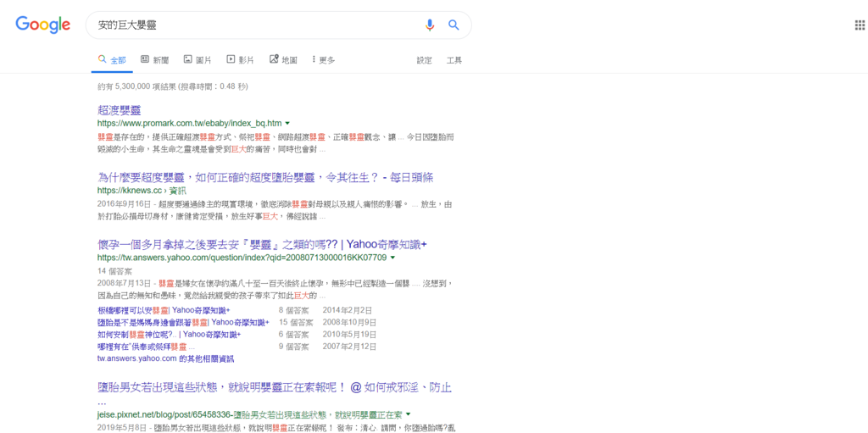Image resolution: width=868 pixels, height=433 pixels.
Task: Expand dropdown arrow next to tw.answers.yahoo.com URL
Action: (392, 258)
